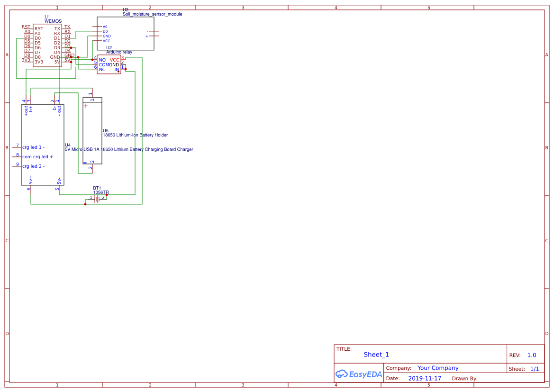
Task: Click the EasyEDA logo in title block
Action: coord(359,374)
